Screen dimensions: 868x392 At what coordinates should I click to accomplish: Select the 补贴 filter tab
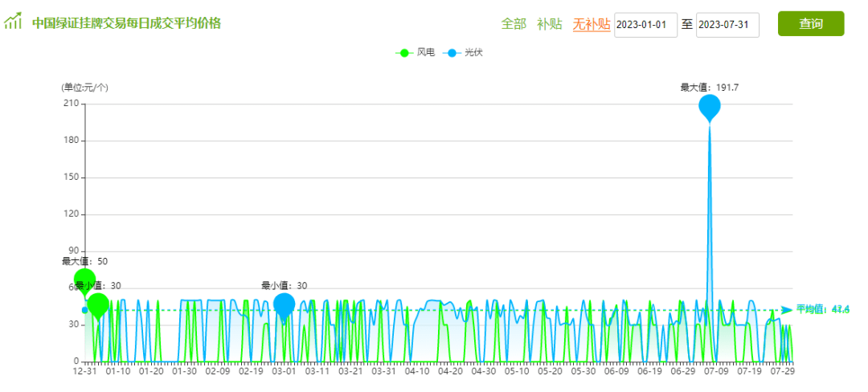549,24
